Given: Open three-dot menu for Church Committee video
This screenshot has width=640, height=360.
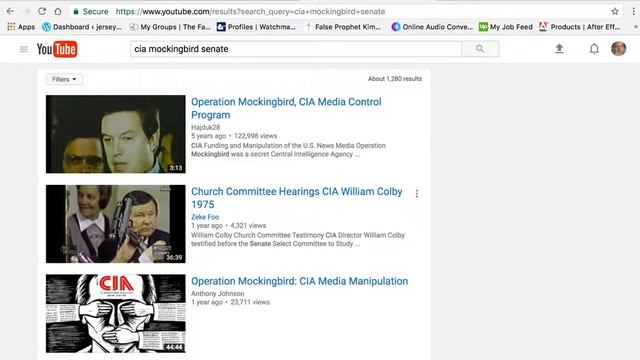Looking at the screenshot, I should tap(416, 193).
